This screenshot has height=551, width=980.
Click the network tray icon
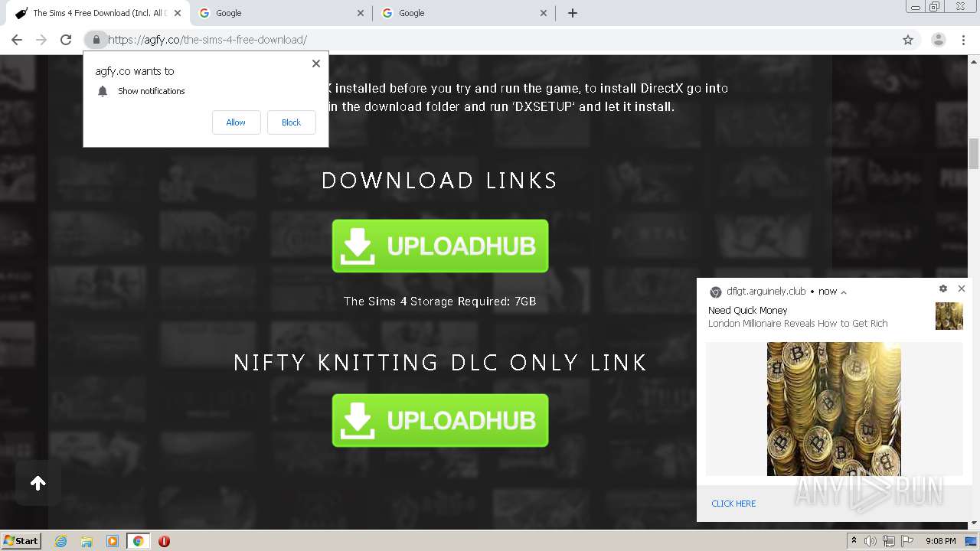coord(889,541)
